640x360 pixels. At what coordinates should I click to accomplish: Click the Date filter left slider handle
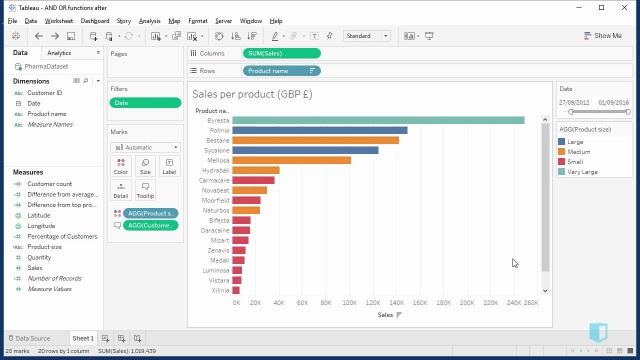[x=571, y=112]
